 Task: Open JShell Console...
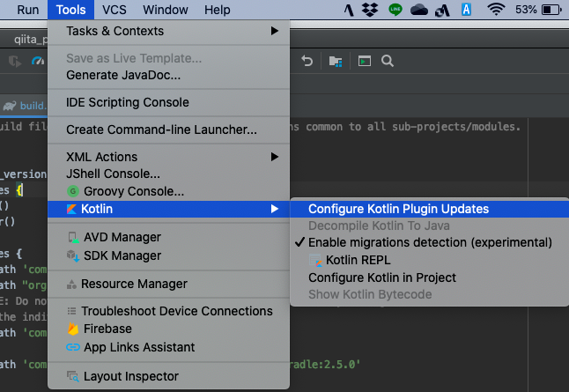pos(169,174)
